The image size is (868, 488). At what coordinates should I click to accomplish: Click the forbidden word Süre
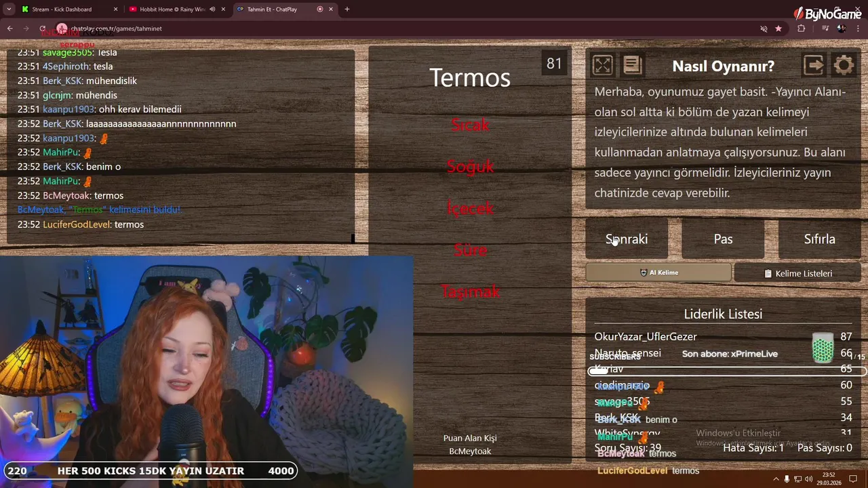point(470,249)
